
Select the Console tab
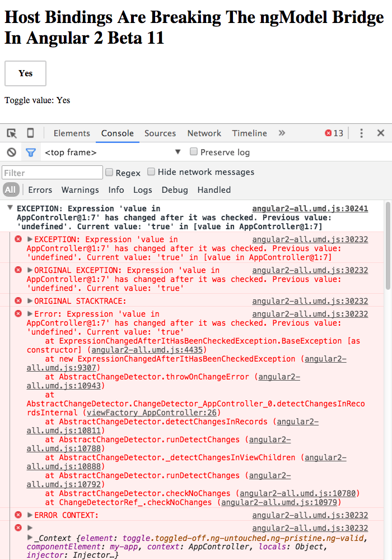pyautogui.click(x=118, y=133)
